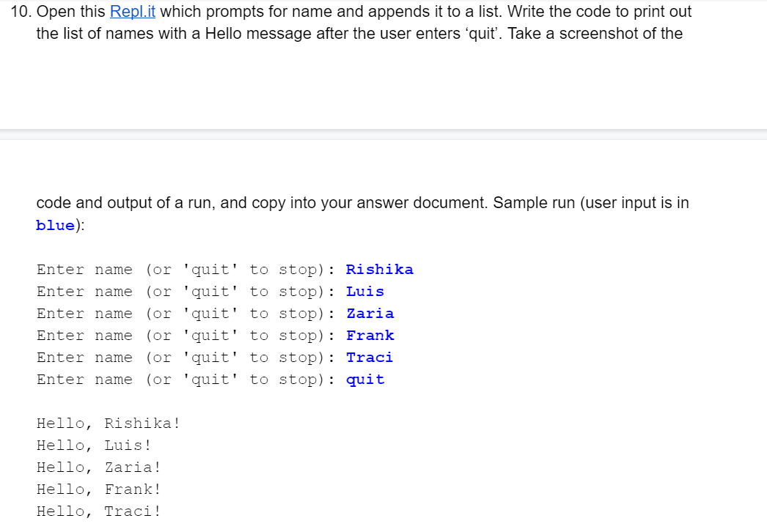
Task: Click the blue 'quit' sample input
Action: [x=365, y=380]
